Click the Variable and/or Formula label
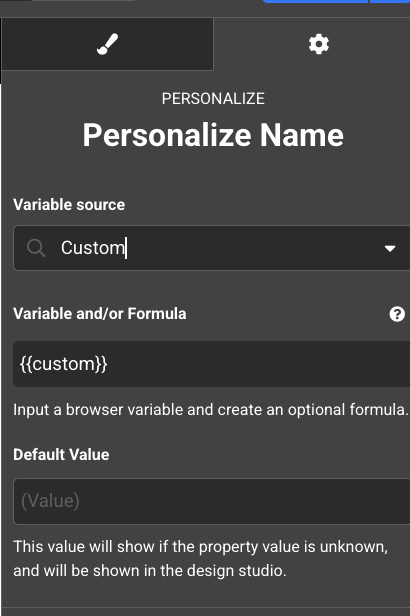 100,314
